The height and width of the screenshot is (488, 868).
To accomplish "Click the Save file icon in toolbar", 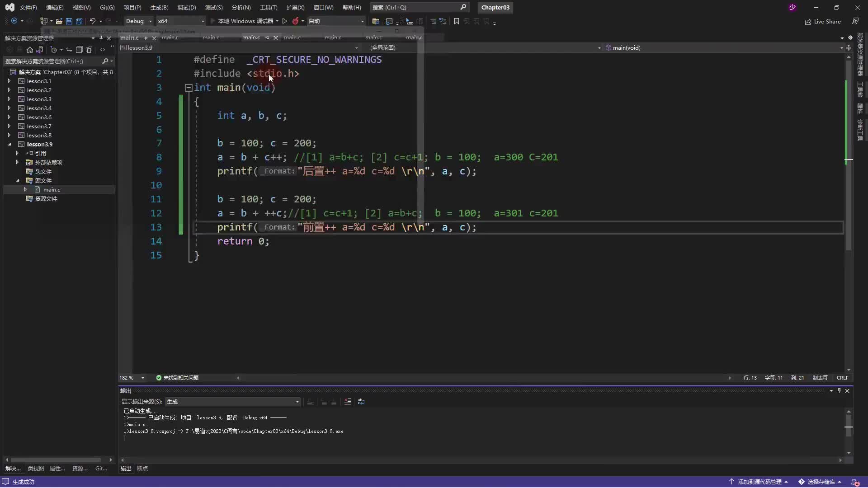I will [69, 21].
